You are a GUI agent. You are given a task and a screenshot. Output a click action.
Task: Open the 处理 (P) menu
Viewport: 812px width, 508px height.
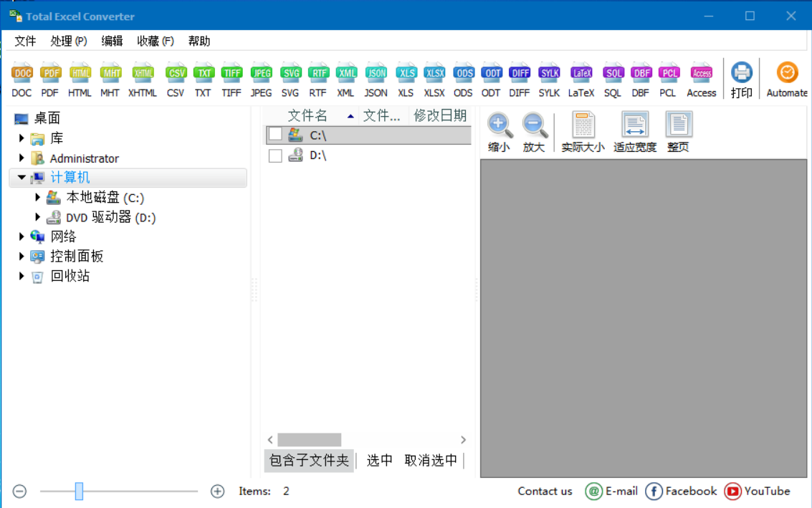coord(68,41)
